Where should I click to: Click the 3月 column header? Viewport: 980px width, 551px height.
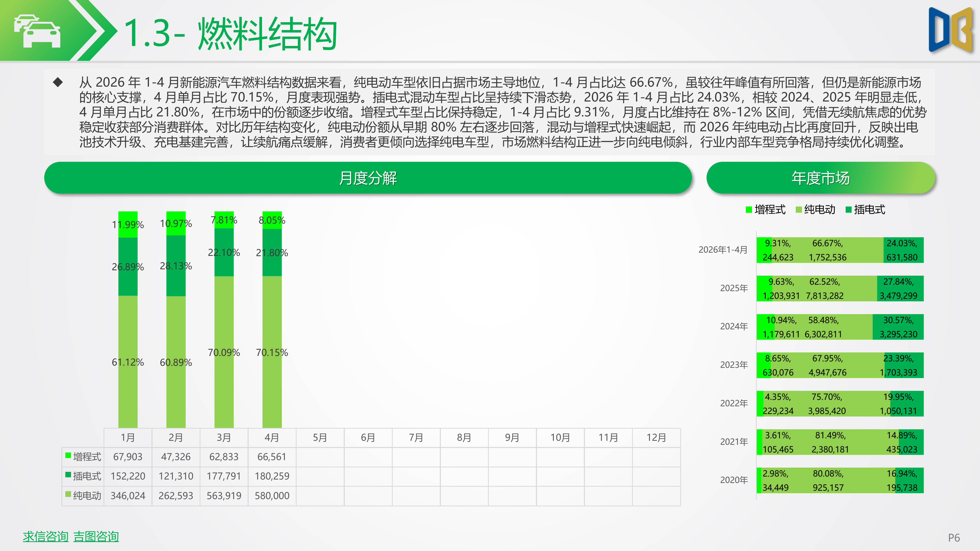pyautogui.click(x=224, y=438)
